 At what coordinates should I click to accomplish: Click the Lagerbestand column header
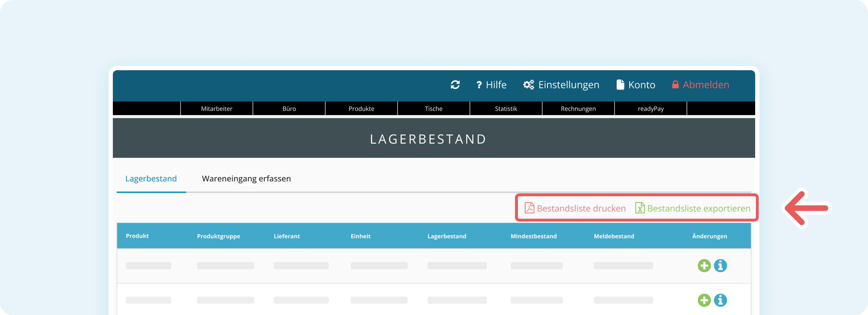(447, 236)
